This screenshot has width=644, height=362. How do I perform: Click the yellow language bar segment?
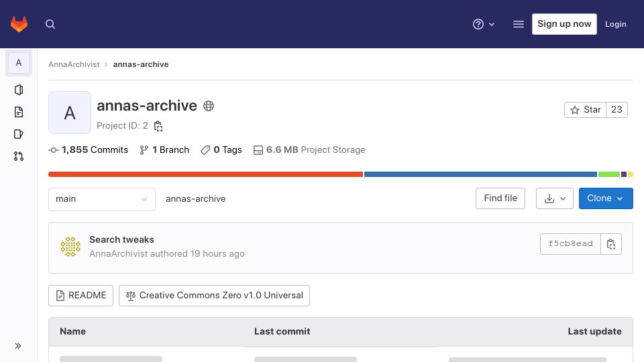click(x=631, y=174)
